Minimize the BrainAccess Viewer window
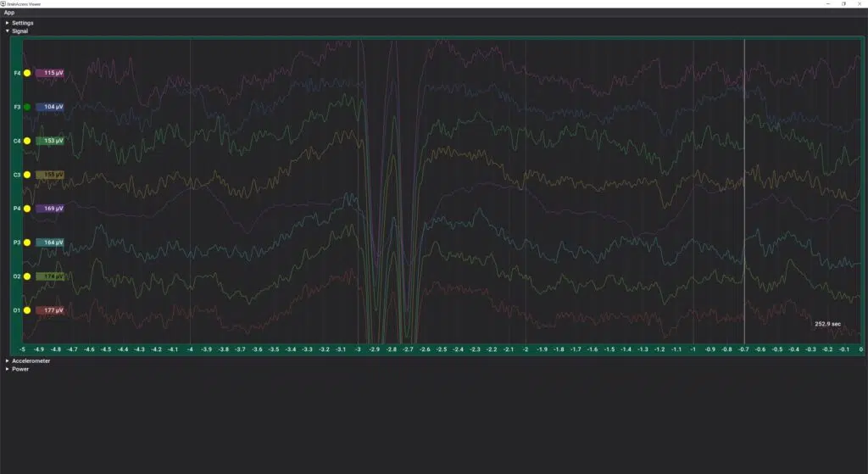The width and height of the screenshot is (868, 474). pos(828,4)
